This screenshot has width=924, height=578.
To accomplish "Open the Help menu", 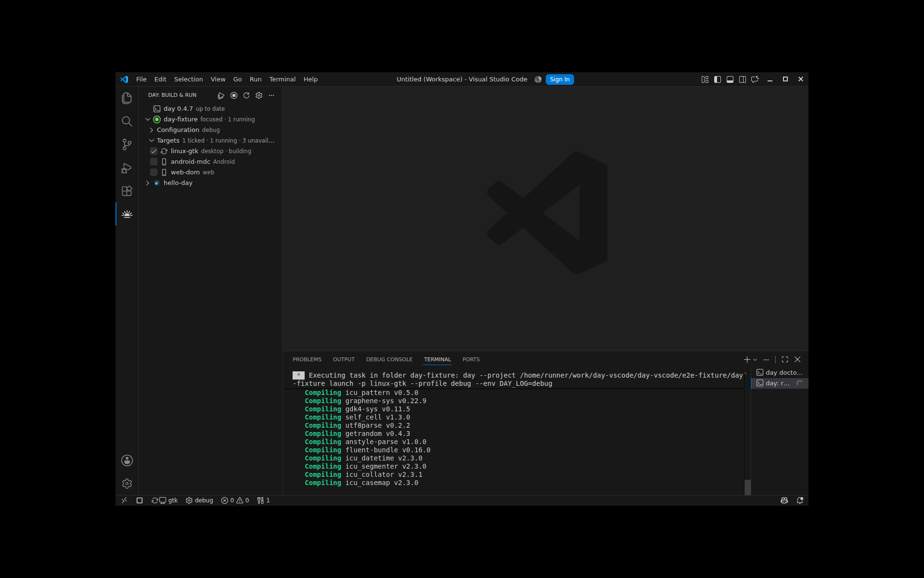I will point(310,79).
